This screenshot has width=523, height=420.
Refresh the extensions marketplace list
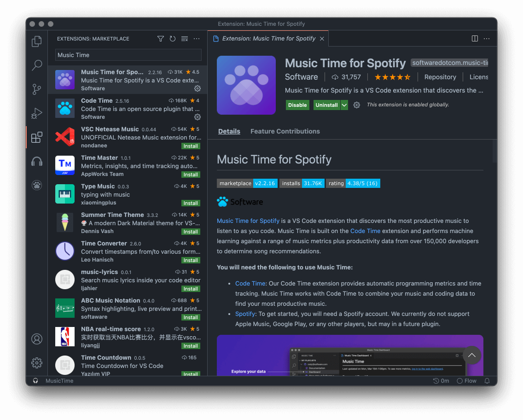click(x=173, y=39)
